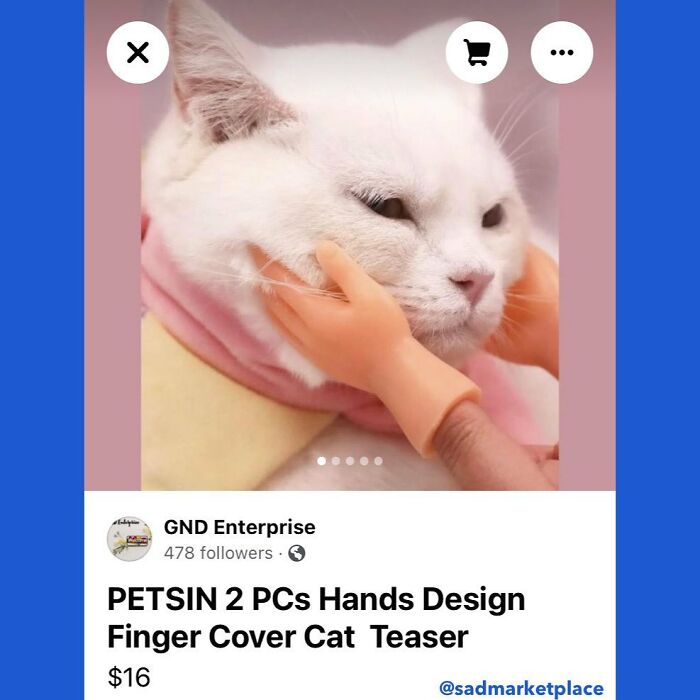Click the cat's pink nose in photo

pos(472,282)
